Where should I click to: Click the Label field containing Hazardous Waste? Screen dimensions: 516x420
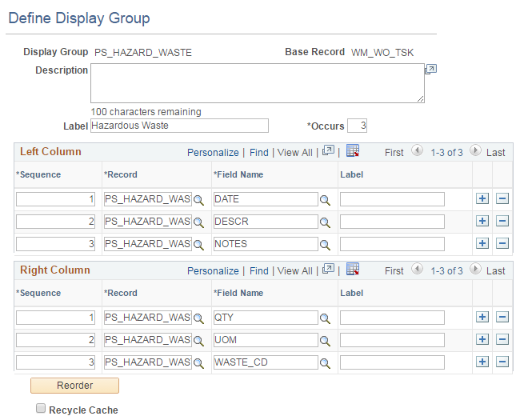click(x=179, y=126)
